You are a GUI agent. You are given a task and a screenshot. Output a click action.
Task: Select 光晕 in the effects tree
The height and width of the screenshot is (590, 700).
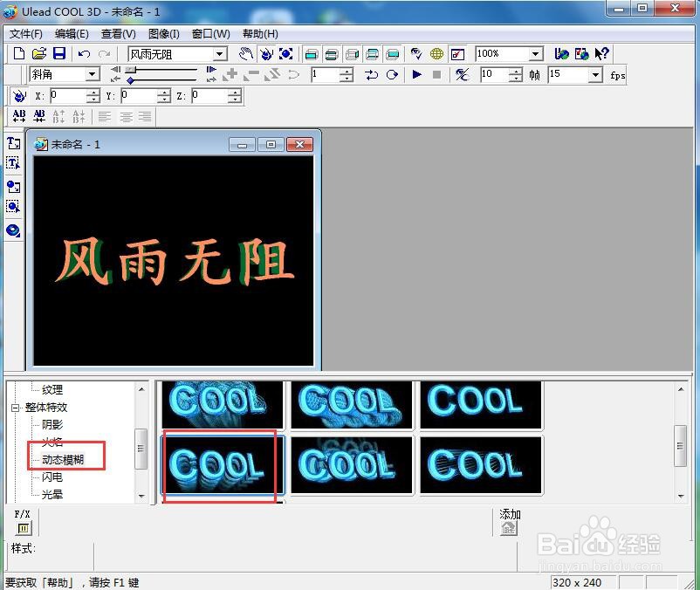[x=52, y=495]
